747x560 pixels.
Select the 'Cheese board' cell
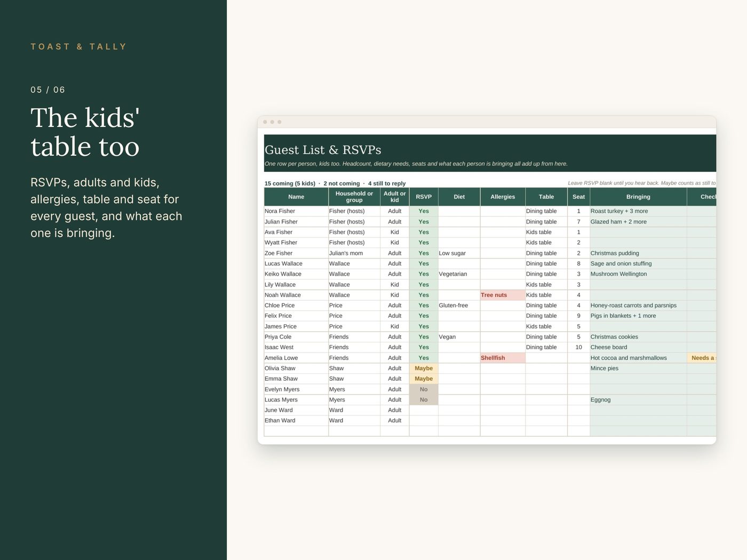[x=638, y=347]
